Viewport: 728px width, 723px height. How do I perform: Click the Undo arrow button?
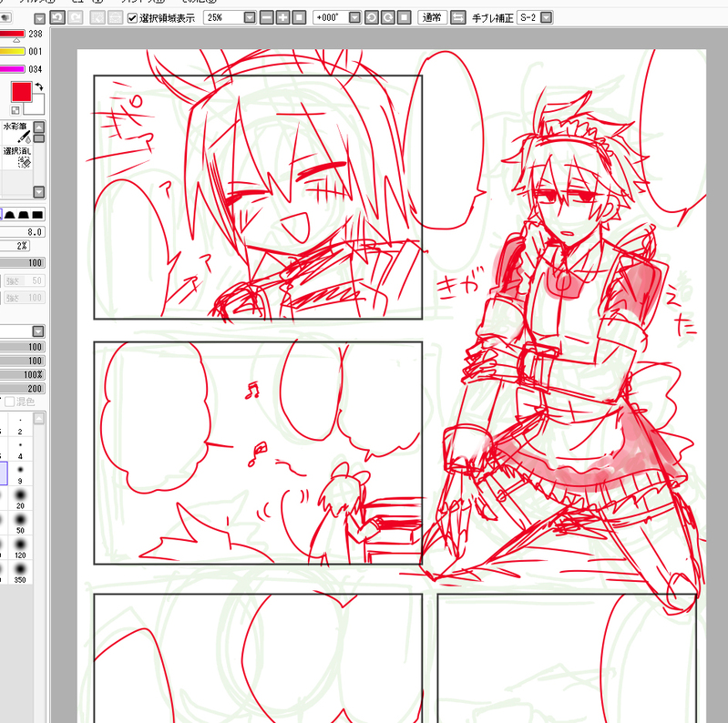[x=57, y=17]
